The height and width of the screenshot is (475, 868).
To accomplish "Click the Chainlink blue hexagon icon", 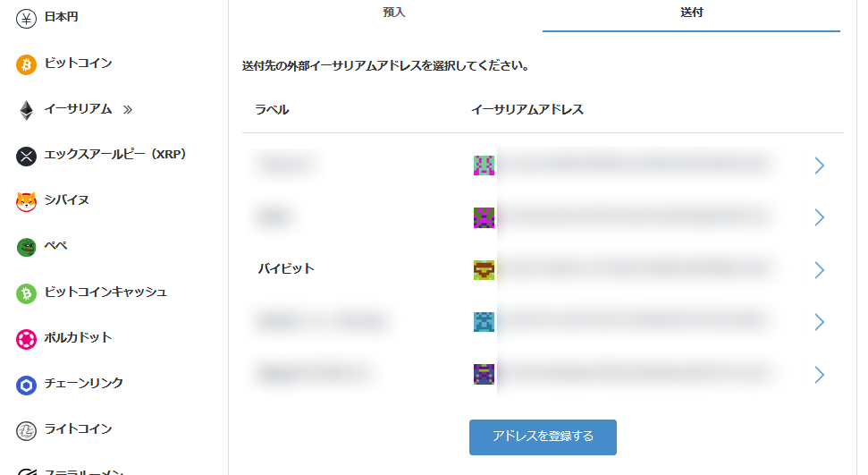I will [26, 385].
